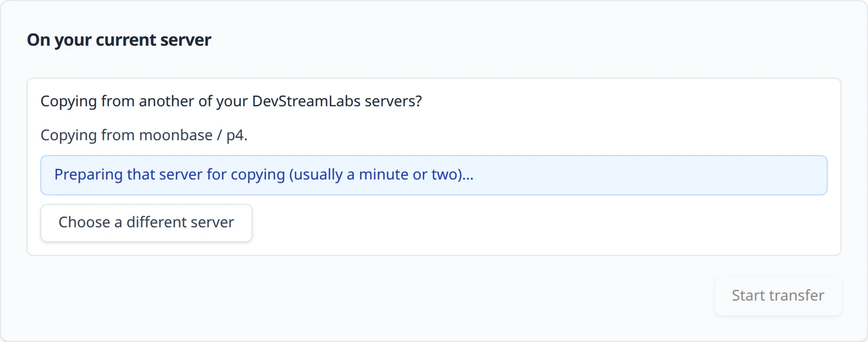Click the 'Copying from another of your DevStreamLabs servers?' text
Image resolution: width=868 pixels, height=342 pixels.
click(x=231, y=102)
